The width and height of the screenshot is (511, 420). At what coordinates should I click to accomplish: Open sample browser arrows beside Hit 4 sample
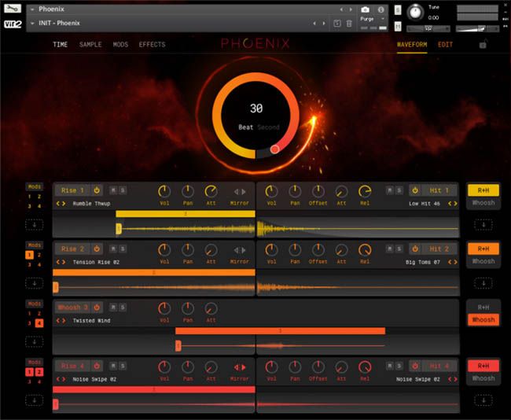[x=452, y=379]
